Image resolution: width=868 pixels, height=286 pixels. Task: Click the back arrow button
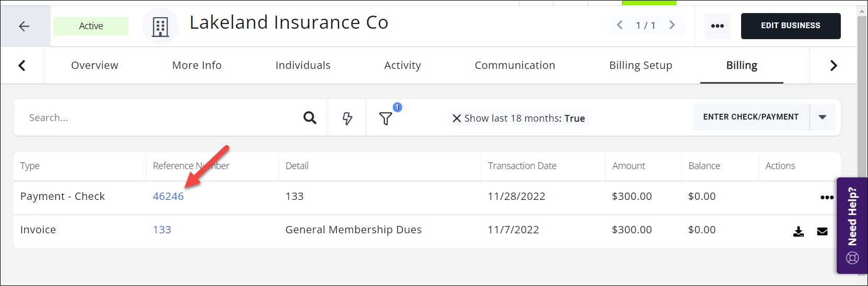24,26
